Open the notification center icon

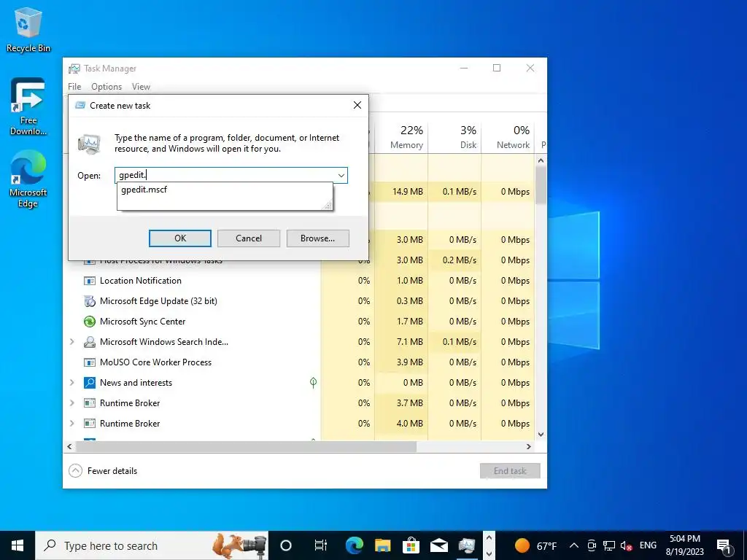point(724,545)
